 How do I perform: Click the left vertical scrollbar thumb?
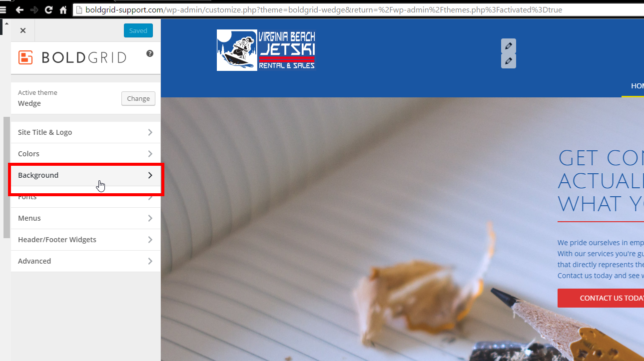(6, 177)
